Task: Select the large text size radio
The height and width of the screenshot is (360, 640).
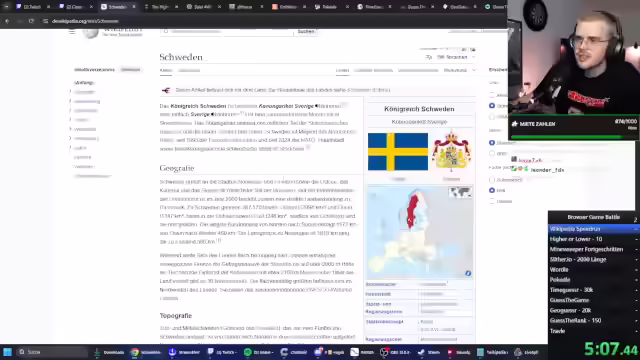Action: click(492, 117)
